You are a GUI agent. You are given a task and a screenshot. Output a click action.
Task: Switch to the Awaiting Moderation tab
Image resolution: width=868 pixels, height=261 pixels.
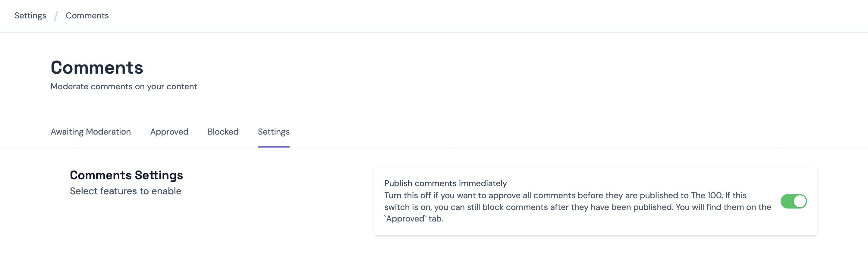pyautogui.click(x=91, y=132)
